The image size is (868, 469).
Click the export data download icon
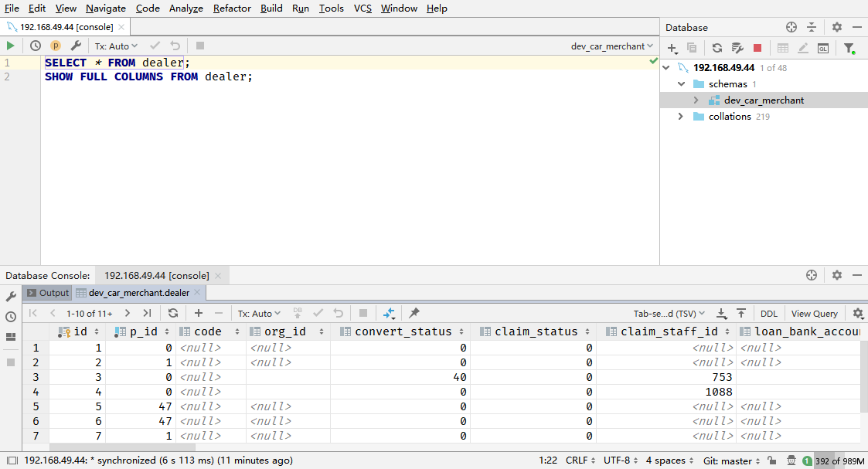[721, 313]
